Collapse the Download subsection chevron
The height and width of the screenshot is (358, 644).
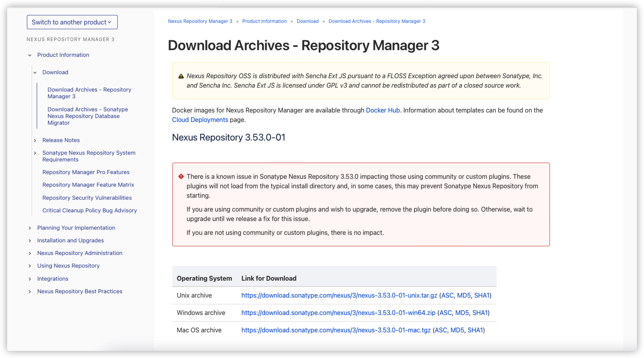[35, 73]
